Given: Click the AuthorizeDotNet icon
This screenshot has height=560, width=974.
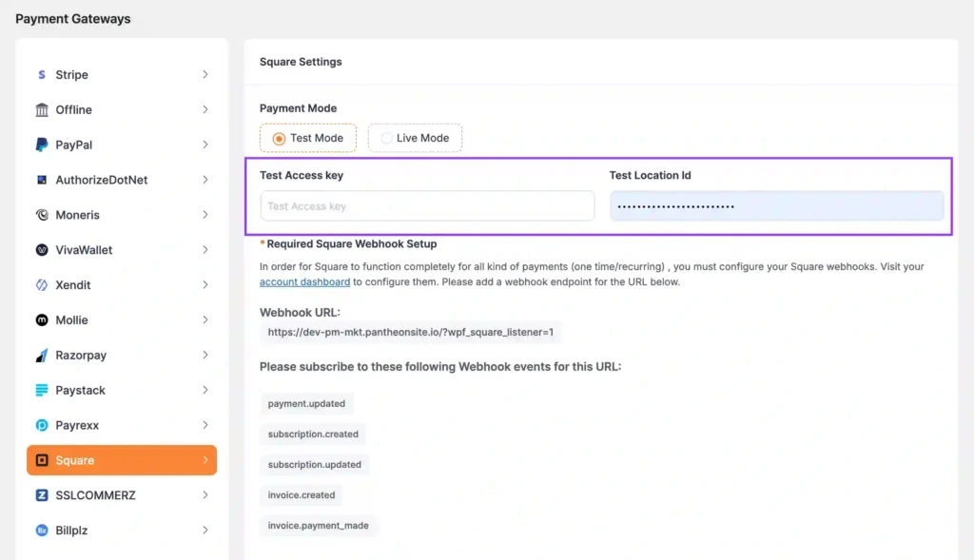Looking at the screenshot, I should click(42, 180).
